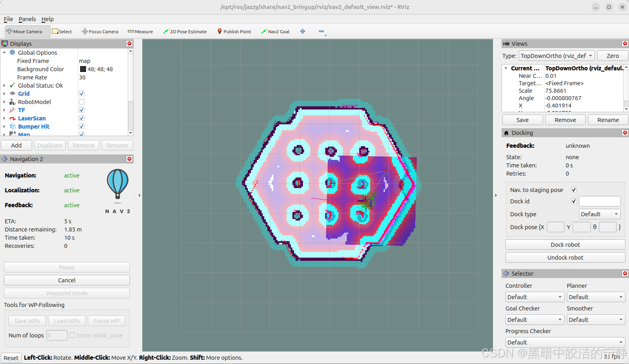The width and height of the screenshot is (629, 364).
Task: Collapse the Global Options tree node
Action: click(4, 52)
